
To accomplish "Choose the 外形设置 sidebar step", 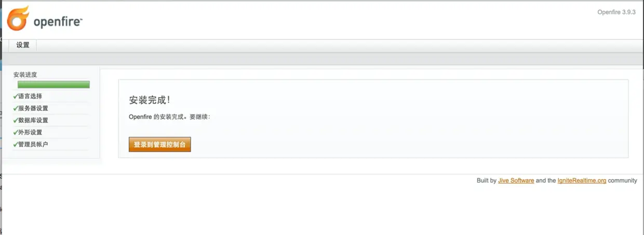I will 30,132.
